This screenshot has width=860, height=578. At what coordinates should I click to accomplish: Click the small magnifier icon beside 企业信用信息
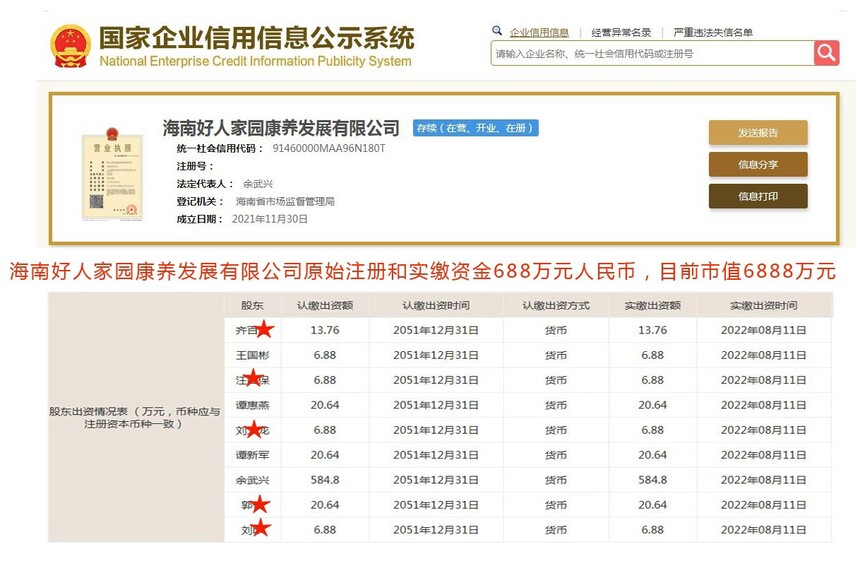[x=497, y=31]
